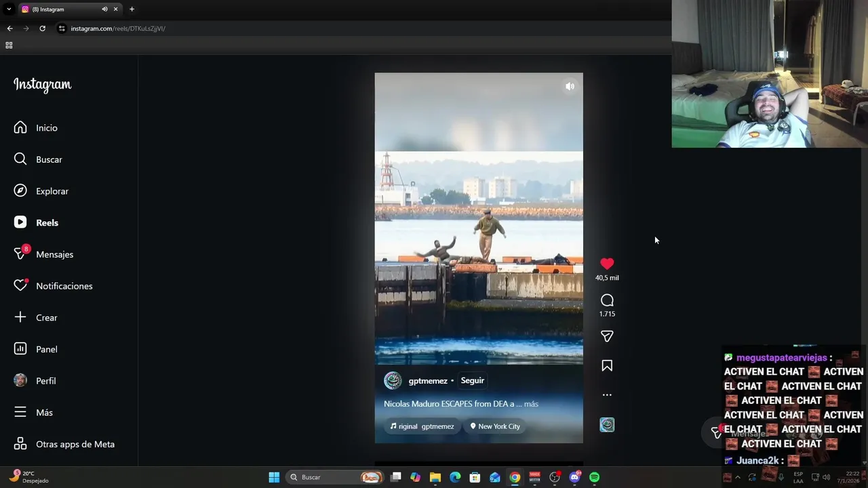This screenshot has width=868, height=488.
Task: Open browser apps grid shortcut
Action: click(x=9, y=45)
